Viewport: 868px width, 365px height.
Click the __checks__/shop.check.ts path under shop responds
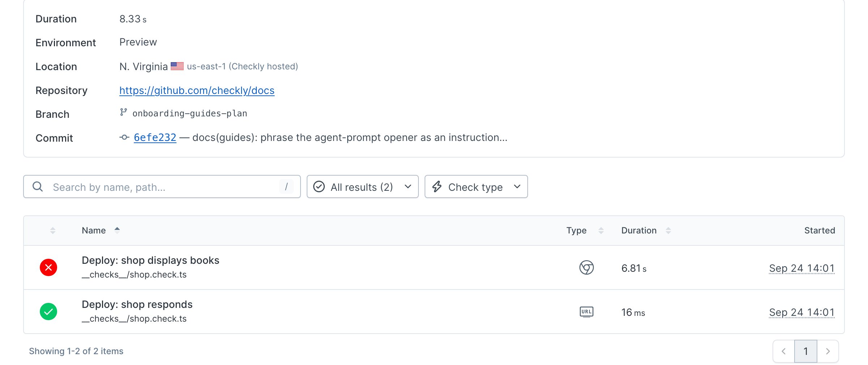134,319
